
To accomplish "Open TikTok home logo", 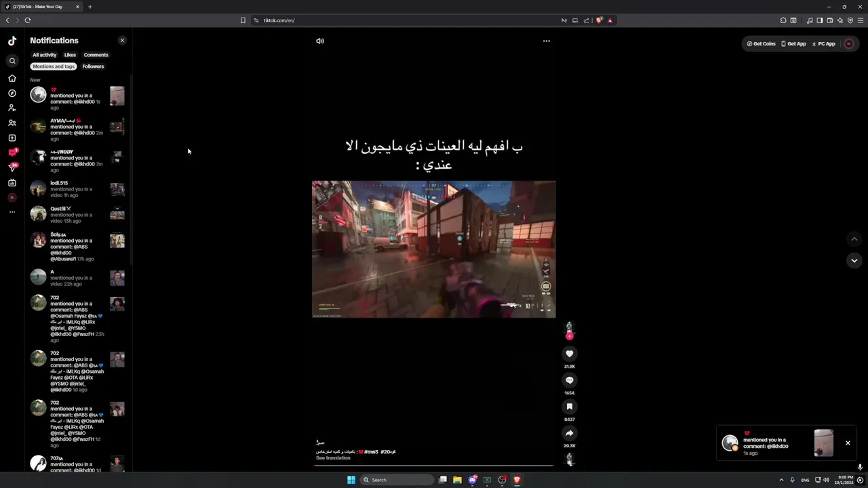I will (12, 41).
